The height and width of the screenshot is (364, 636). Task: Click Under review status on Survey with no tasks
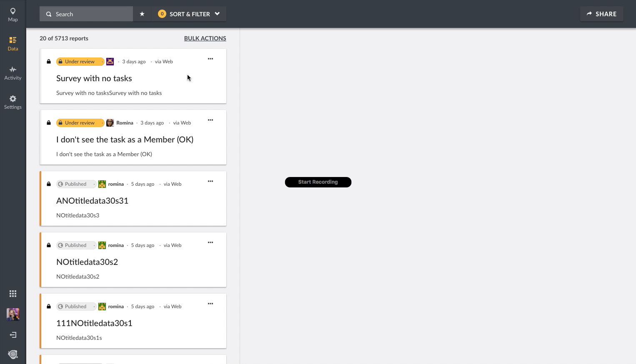[x=80, y=62]
